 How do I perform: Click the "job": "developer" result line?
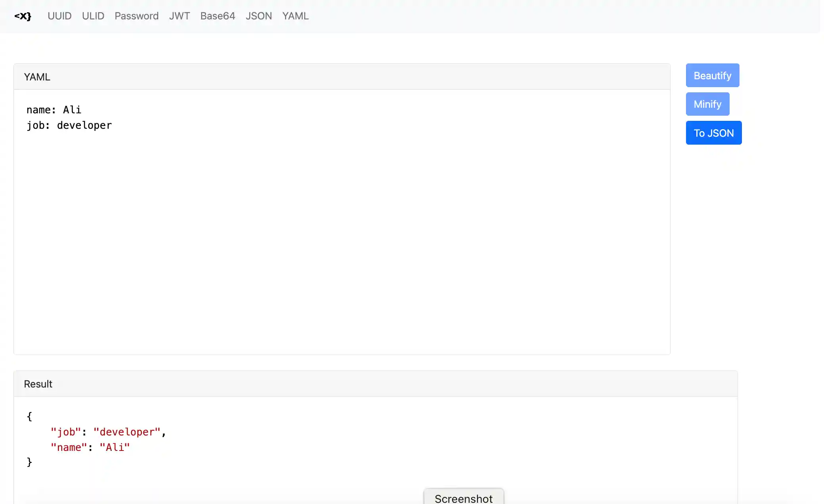point(108,432)
